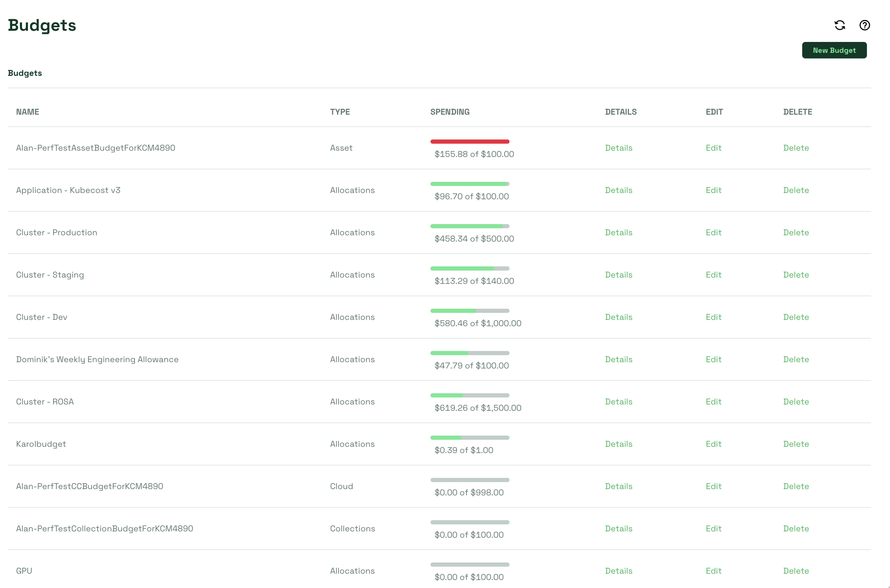The height and width of the screenshot is (588, 890).
Task: Click the NAME column header
Action: pos(27,112)
